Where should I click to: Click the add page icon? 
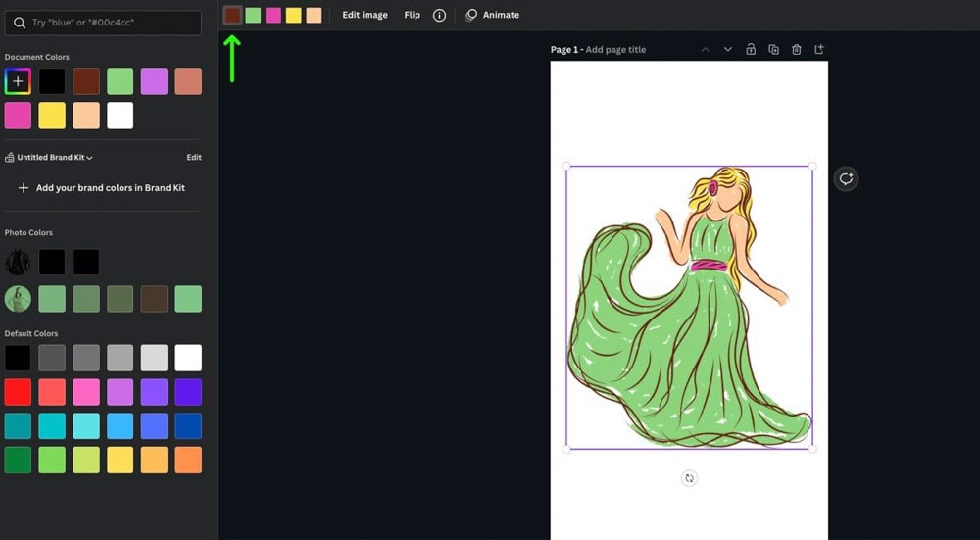[819, 50]
